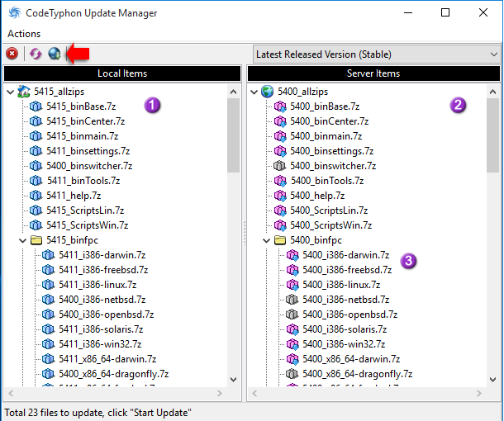The width and height of the screenshot is (504, 421).
Task: Open the Actions menu
Action: tap(24, 34)
